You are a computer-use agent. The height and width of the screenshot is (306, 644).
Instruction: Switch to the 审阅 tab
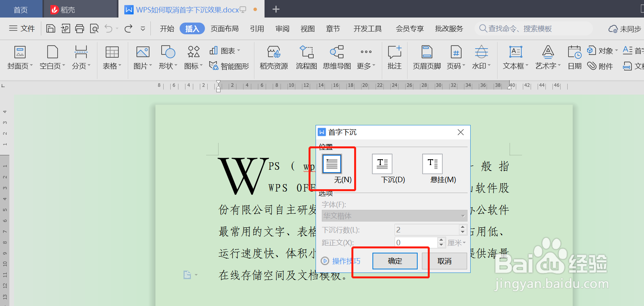[x=282, y=28]
